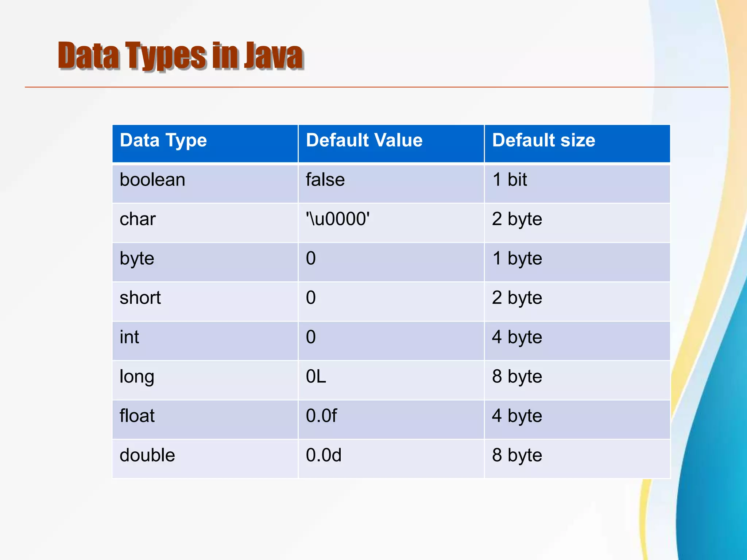Click the 'false' default value cell
The height and width of the screenshot is (560, 747).
click(325, 180)
